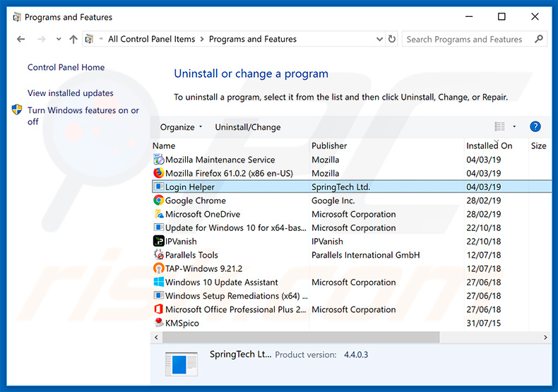558x392 pixels.
Task: Go up one level with up arrow
Action: click(73, 39)
